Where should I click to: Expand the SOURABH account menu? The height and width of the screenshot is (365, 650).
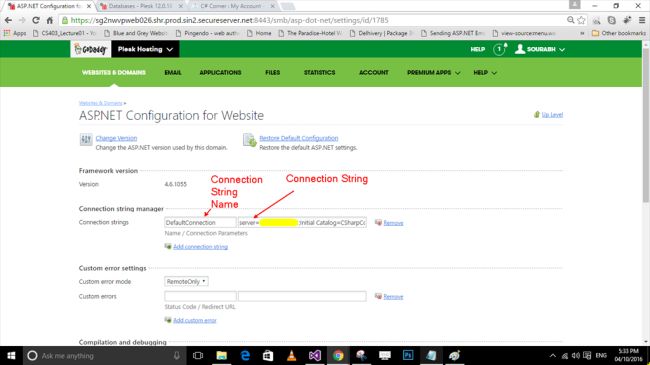[540, 49]
